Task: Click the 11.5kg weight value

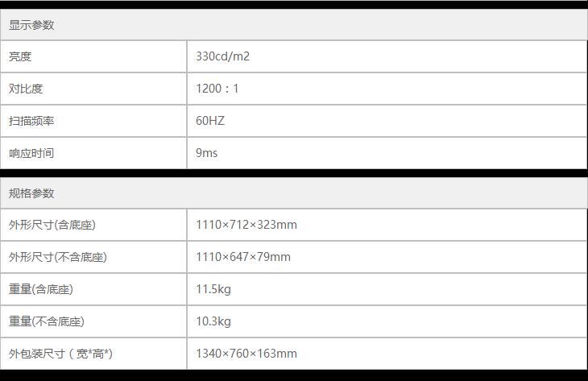Action: point(213,289)
